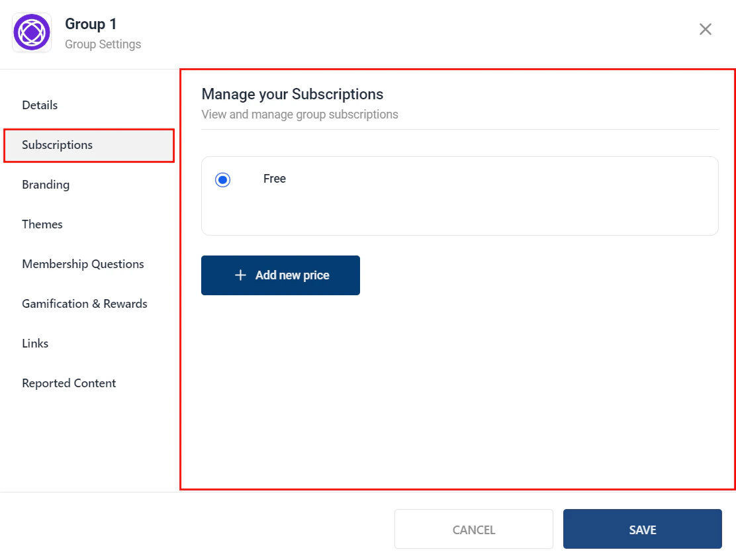
Task: Click the Group Settings subtitle text
Action: (x=103, y=44)
